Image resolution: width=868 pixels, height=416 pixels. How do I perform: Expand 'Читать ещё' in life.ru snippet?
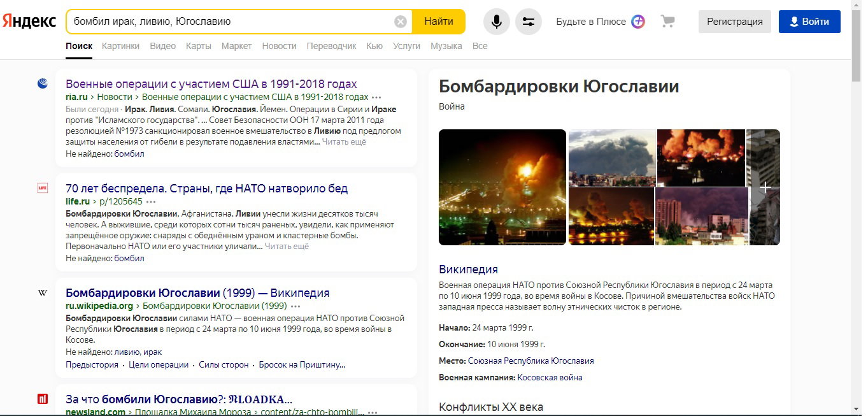(x=287, y=246)
